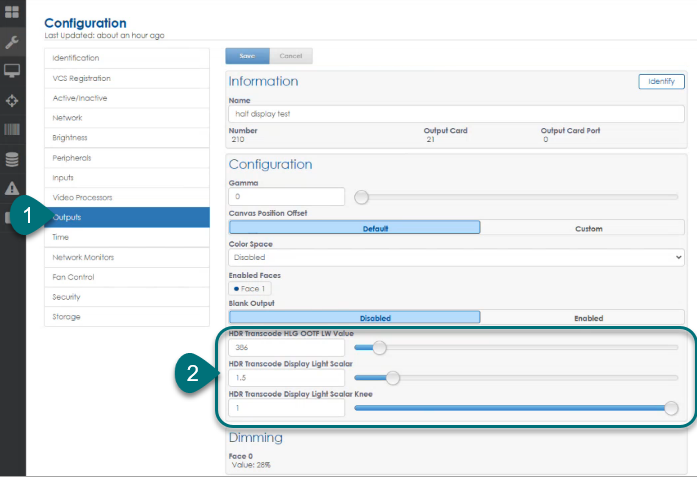Select the barcode icon in sidebar

[x=12, y=130]
